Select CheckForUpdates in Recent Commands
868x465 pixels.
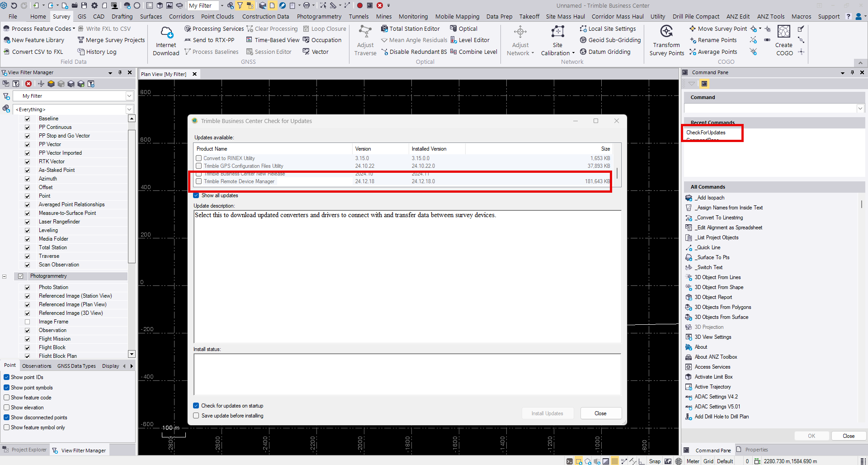(706, 133)
